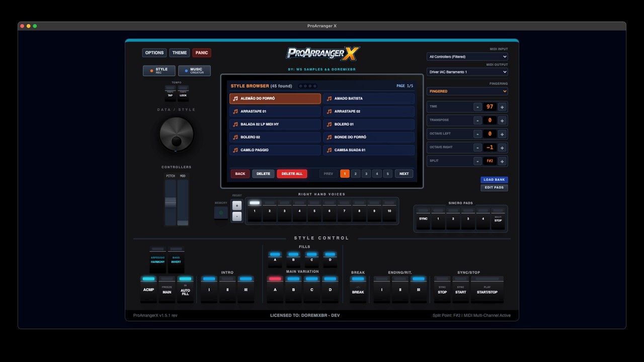Trigger the Break button
Screen dimensions: 644x362
358,289
